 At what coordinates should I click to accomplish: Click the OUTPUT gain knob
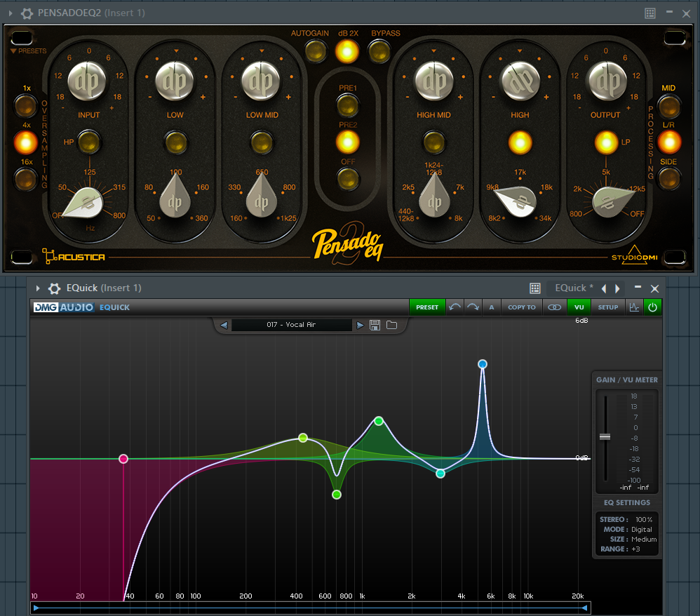[x=607, y=81]
